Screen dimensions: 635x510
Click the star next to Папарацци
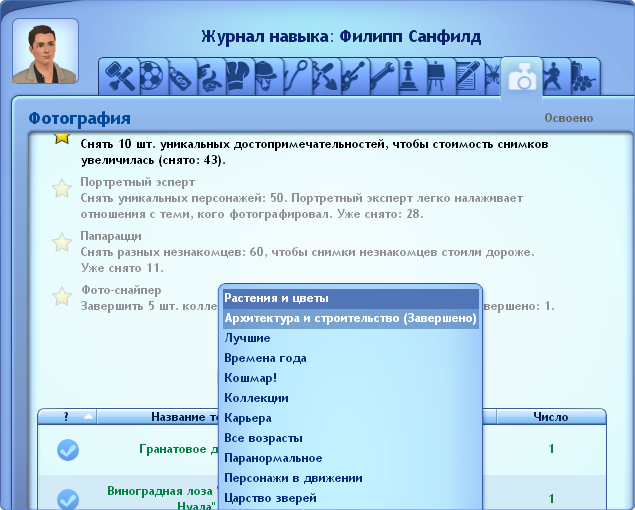pos(62,242)
